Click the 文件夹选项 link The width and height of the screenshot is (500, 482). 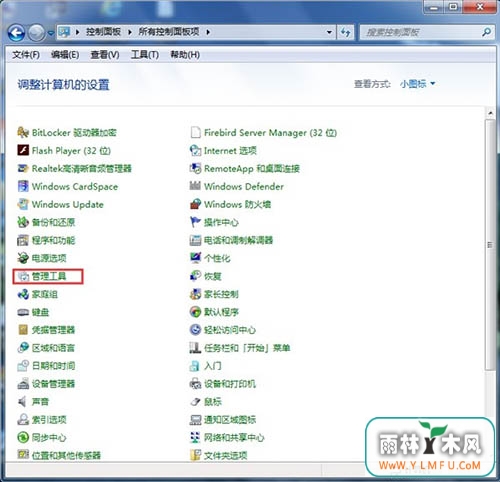coord(225,455)
